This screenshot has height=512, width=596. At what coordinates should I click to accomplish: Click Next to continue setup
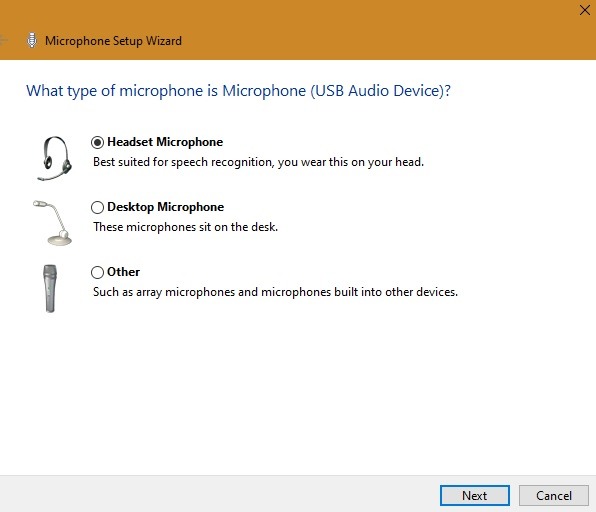[475, 496]
